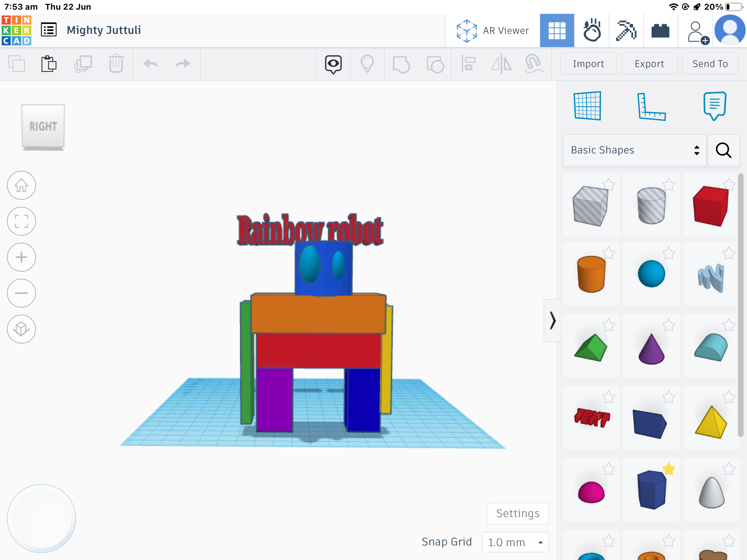Viewport: 747px width, 560px height.
Task: Click the Home view button
Action: (x=21, y=186)
